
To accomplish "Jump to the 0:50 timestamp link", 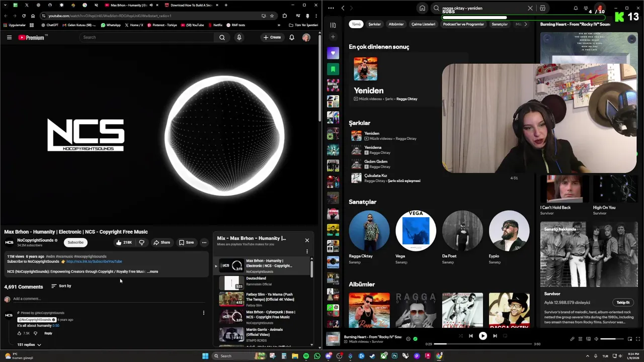I will click(x=56, y=326).
